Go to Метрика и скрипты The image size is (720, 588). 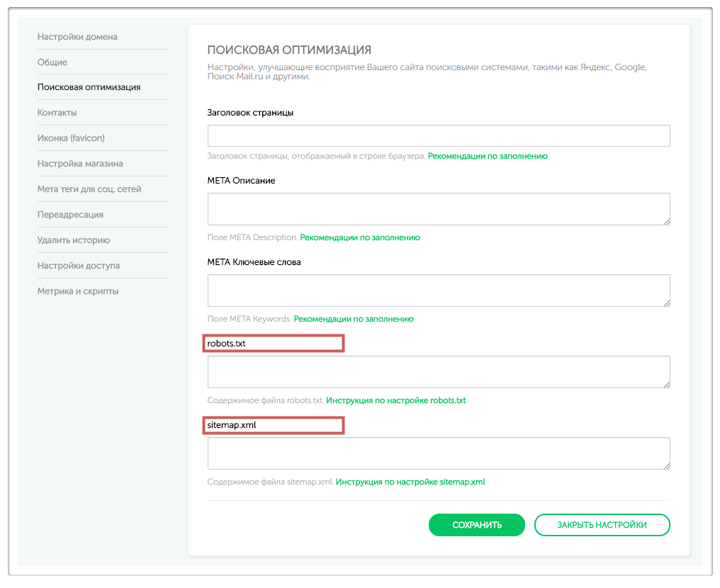tap(78, 291)
